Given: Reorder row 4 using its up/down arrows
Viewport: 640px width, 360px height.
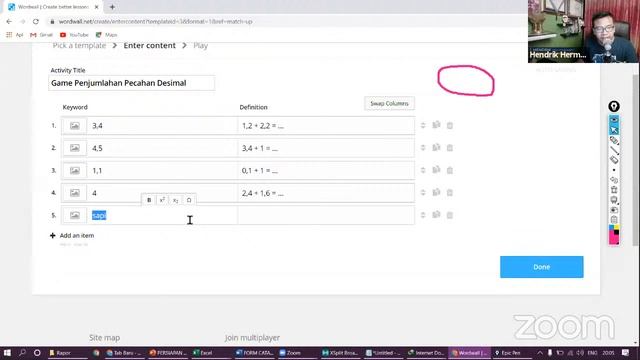Looking at the screenshot, I should click(x=423, y=193).
